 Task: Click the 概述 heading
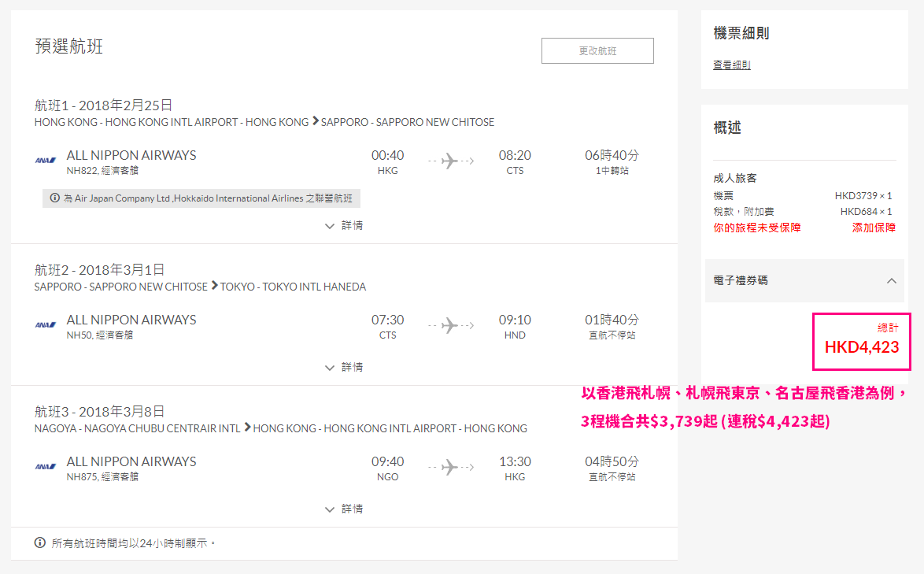[727, 128]
